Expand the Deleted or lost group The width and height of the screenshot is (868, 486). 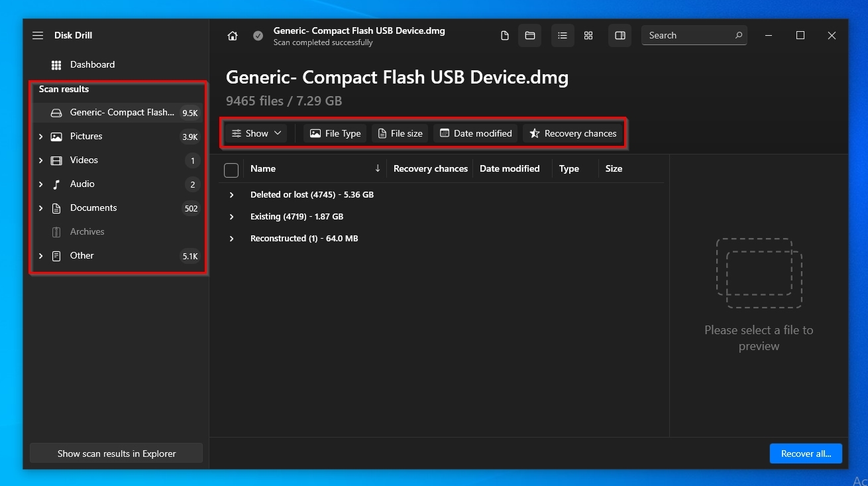click(x=231, y=195)
